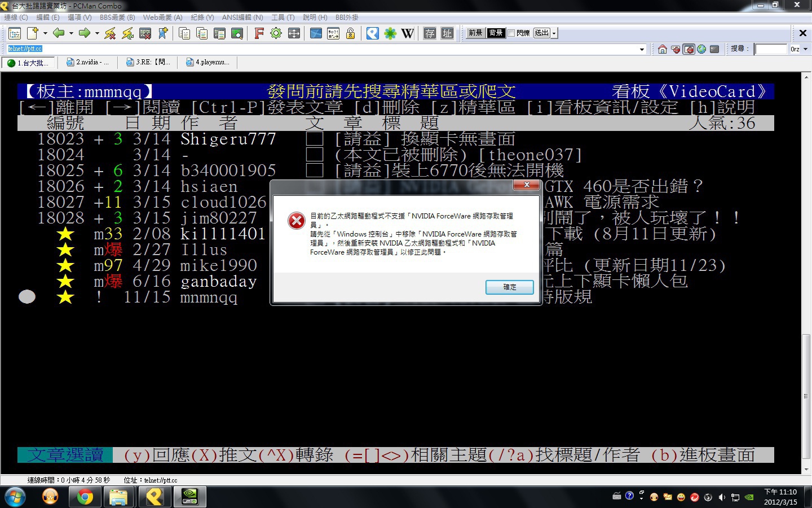
Task: Go back with the green left arrow
Action: point(59,33)
